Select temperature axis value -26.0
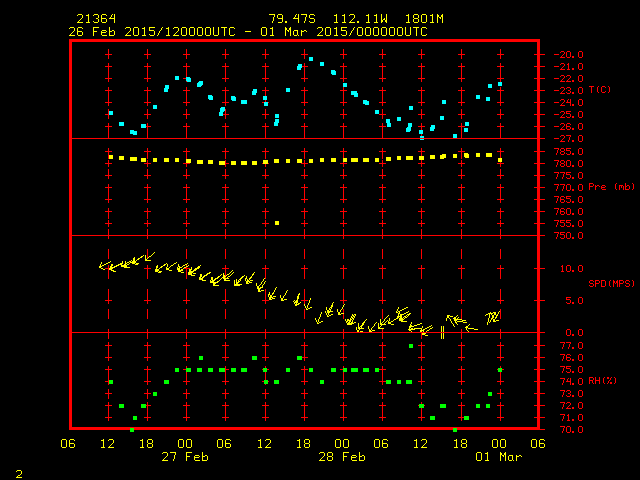 pos(569,127)
